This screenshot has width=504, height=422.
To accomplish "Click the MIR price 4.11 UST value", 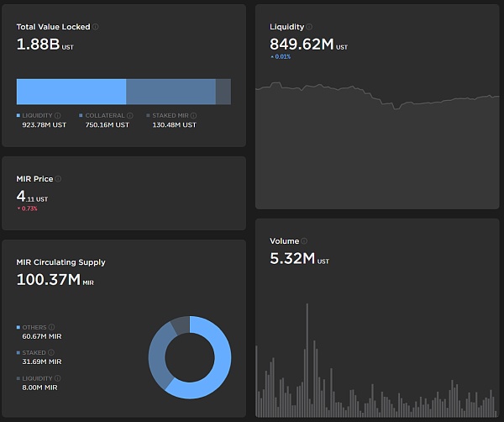I will (x=32, y=196).
